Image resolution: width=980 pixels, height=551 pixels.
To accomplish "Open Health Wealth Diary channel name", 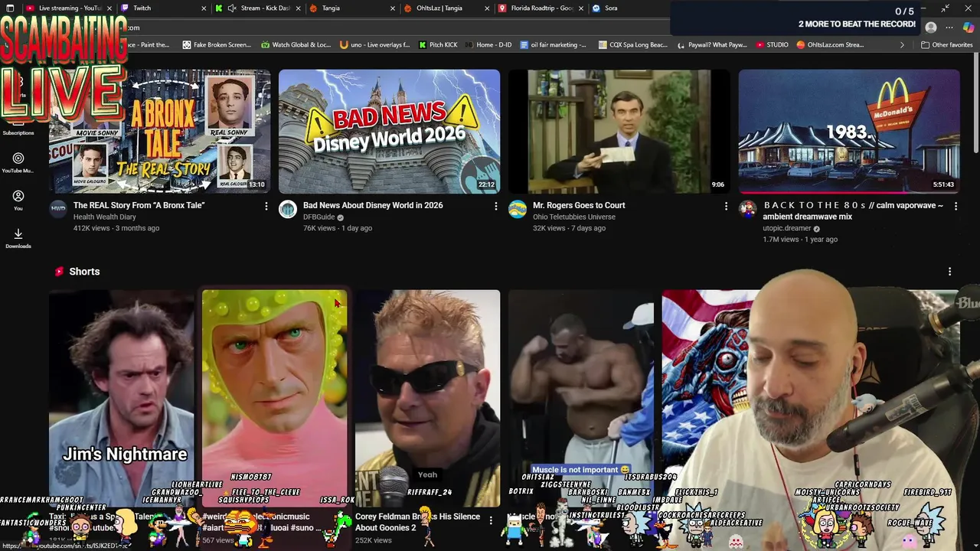I will tap(104, 217).
